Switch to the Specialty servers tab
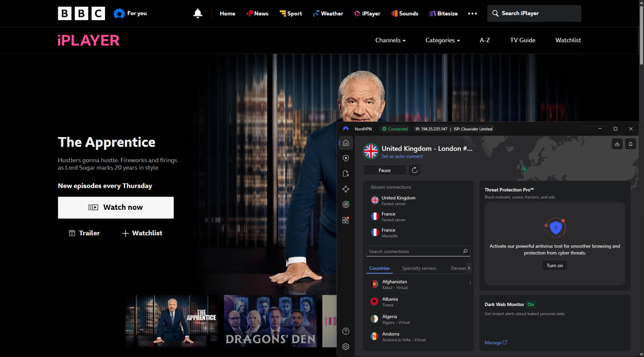 (x=419, y=268)
